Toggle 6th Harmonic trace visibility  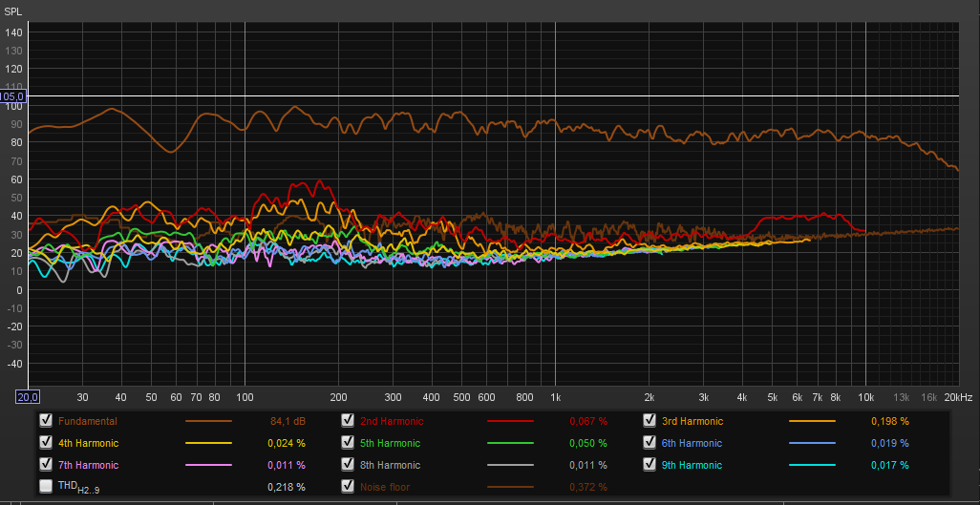tap(650, 443)
